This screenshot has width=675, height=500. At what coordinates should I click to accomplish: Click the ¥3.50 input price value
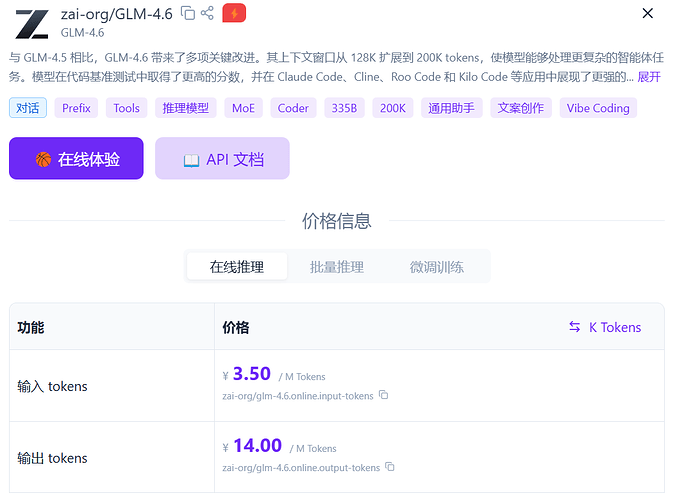coord(247,374)
